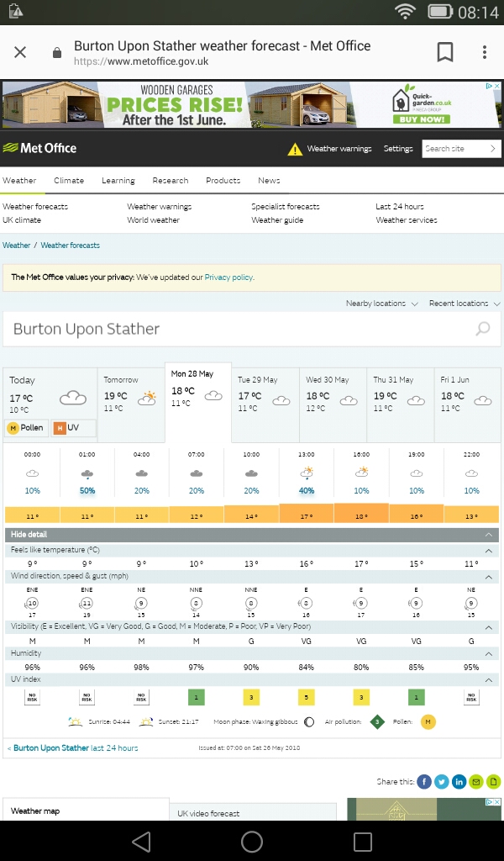
Task: Open the Weather main menu item
Action: click(x=19, y=180)
